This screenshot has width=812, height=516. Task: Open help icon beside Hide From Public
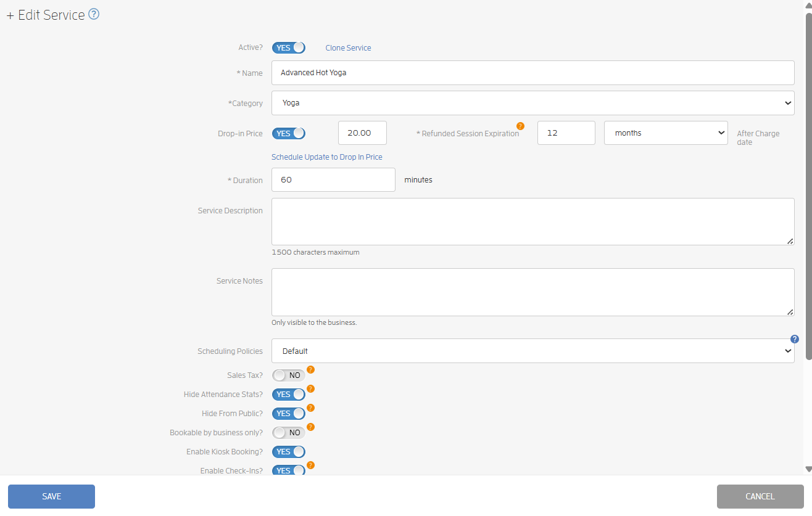pyautogui.click(x=310, y=407)
